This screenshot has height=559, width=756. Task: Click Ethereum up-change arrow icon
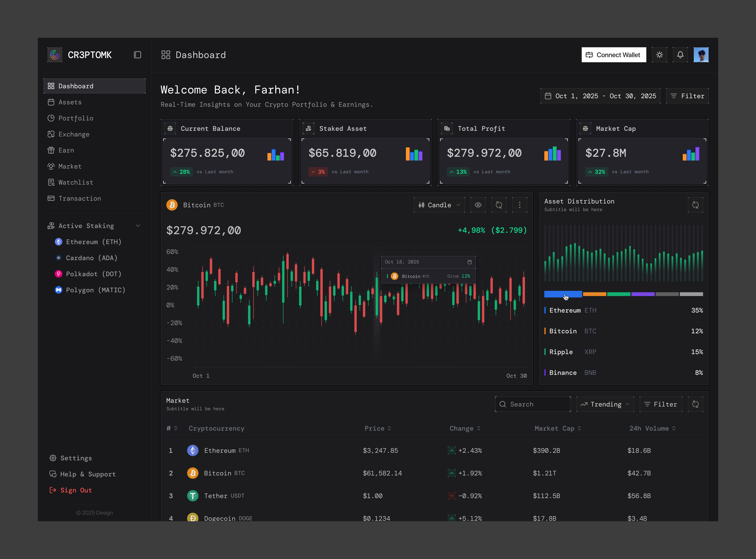click(x=452, y=450)
